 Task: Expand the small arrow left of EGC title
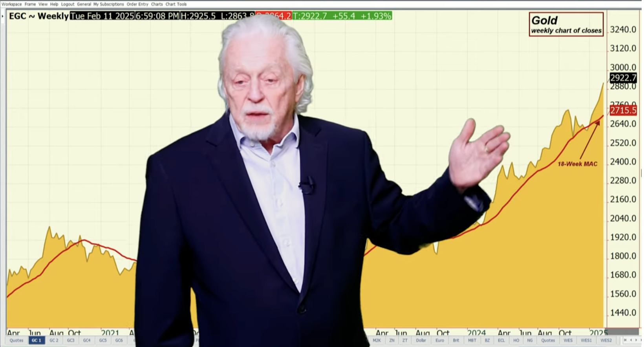[3, 16]
